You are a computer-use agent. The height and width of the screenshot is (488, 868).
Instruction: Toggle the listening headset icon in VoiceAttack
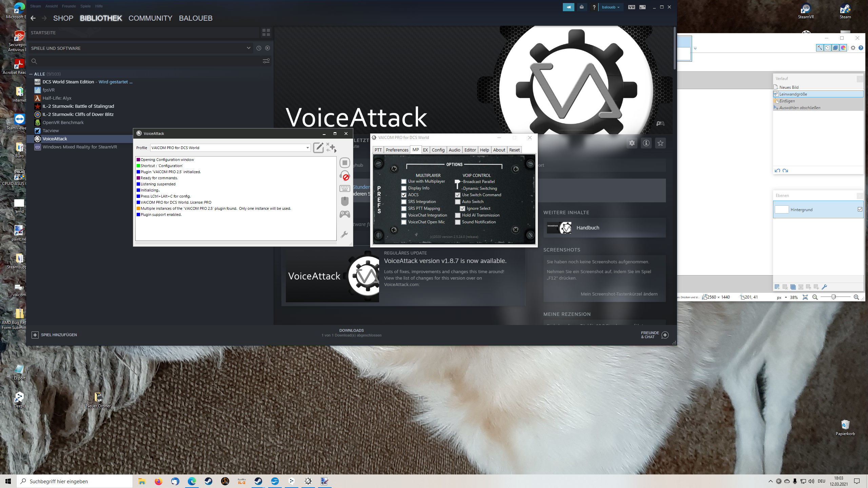(x=345, y=176)
